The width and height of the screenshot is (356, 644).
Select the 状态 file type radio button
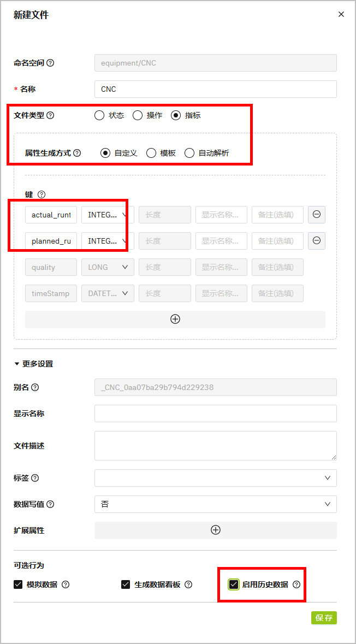[x=99, y=115]
